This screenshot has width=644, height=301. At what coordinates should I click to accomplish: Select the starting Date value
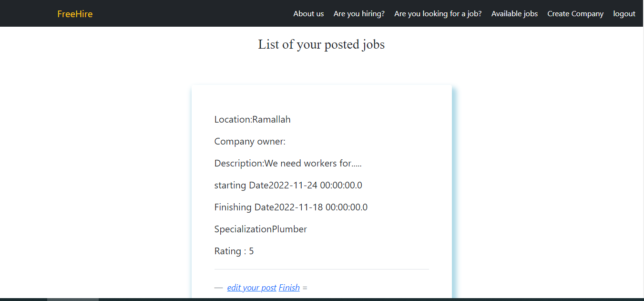point(288,185)
